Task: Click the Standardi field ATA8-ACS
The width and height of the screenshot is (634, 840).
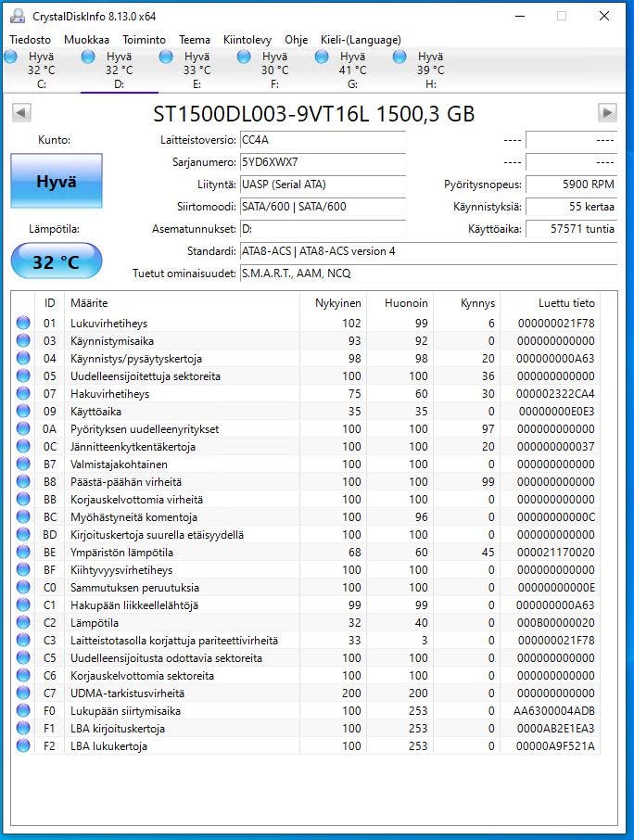Action: (428, 251)
